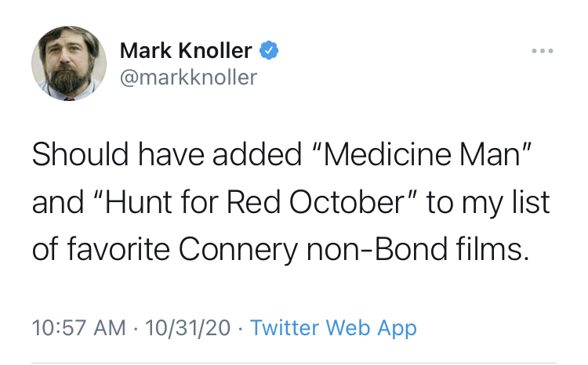Click the dot separator before Twitter Web App
The width and height of the screenshot is (588, 365).
coord(240,330)
